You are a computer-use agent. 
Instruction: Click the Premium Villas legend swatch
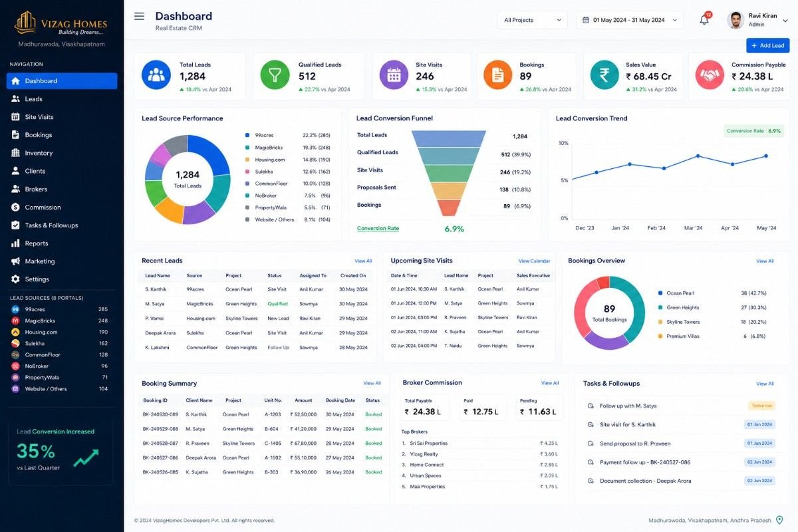coord(660,336)
